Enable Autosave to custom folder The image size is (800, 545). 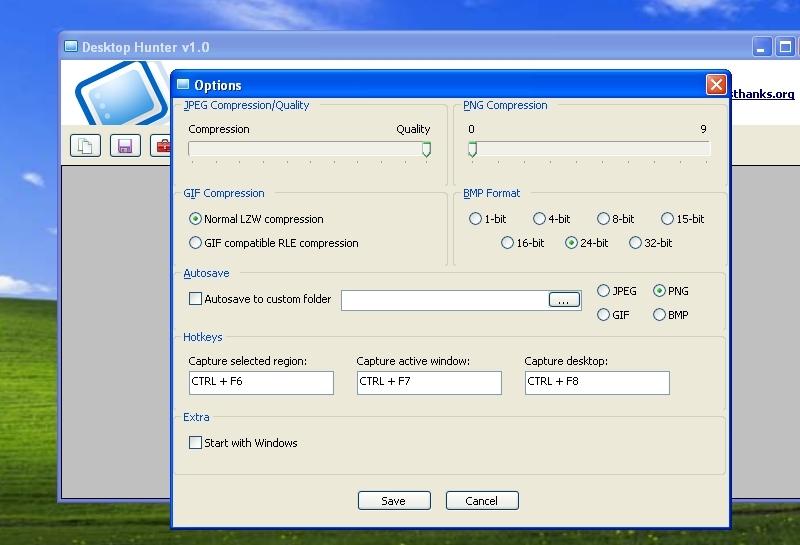(196, 299)
